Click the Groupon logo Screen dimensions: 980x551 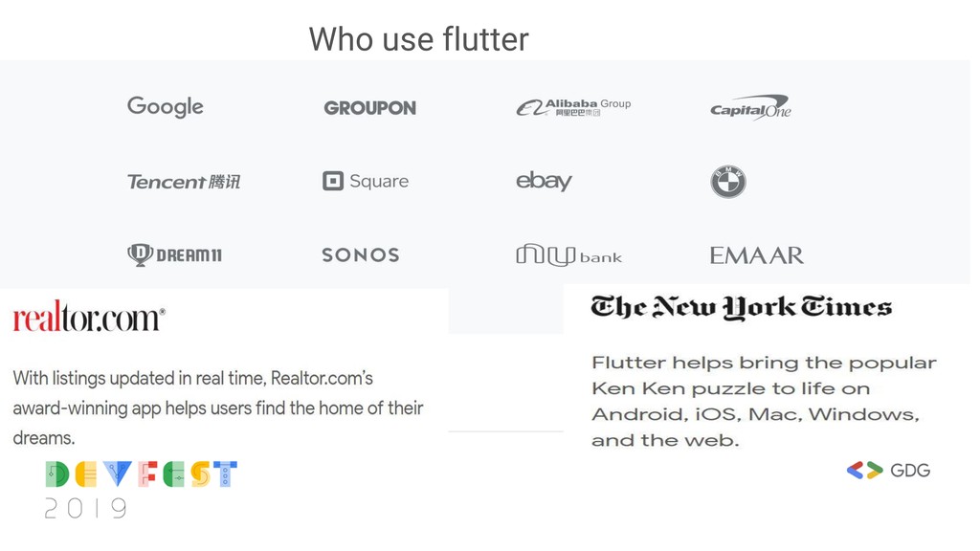[x=369, y=108]
